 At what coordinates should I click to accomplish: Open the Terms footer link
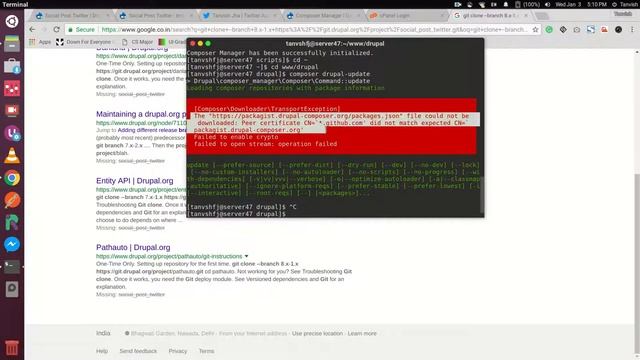206,351
